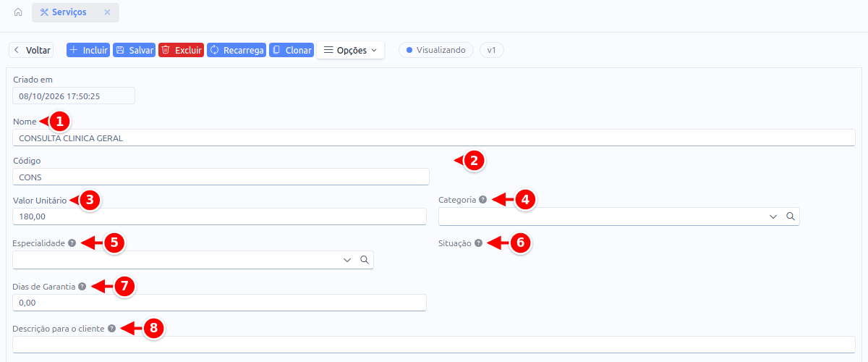This screenshot has width=868, height=362.
Task: Click the Descrição para o cliente help icon
Action: point(111,328)
